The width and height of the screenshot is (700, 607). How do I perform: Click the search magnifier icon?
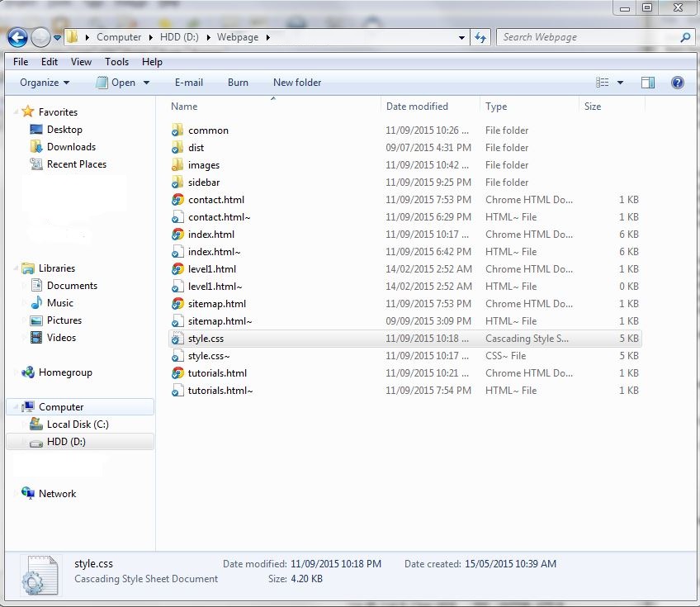coord(685,37)
